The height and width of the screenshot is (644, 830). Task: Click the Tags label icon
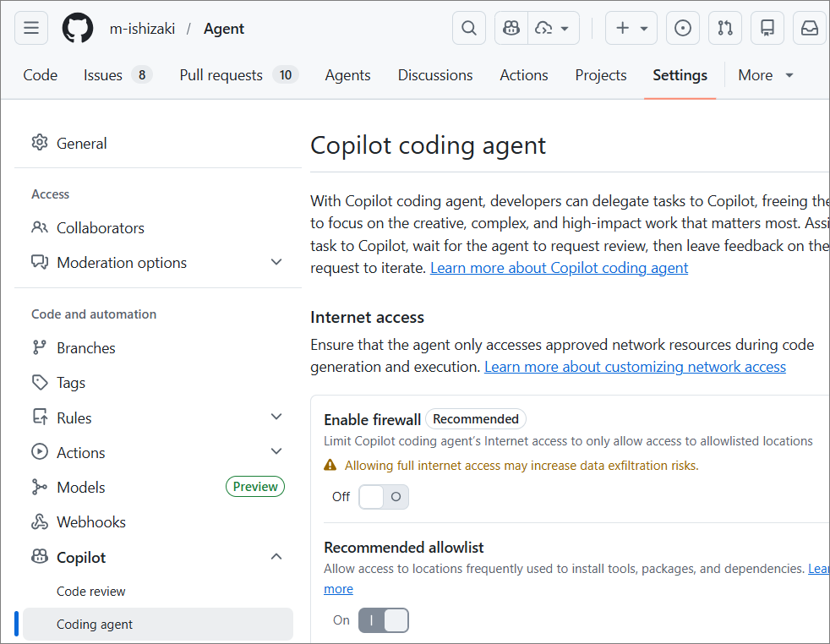tap(40, 382)
